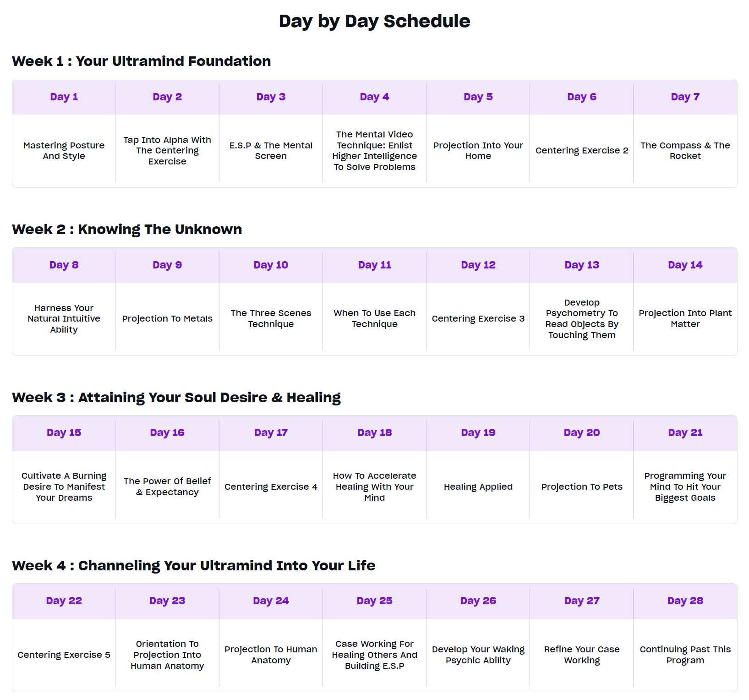Open Healing Applied lesson on Day 19
This screenshot has width=749, height=700.
(478, 487)
